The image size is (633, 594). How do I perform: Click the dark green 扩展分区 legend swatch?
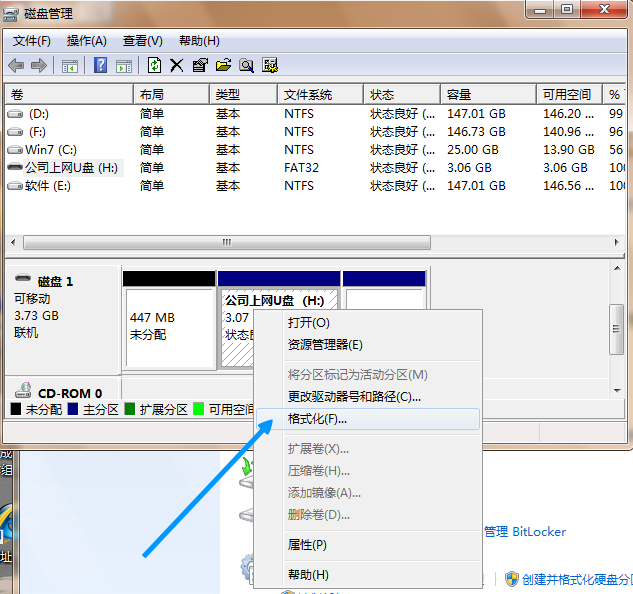pos(130,409)
